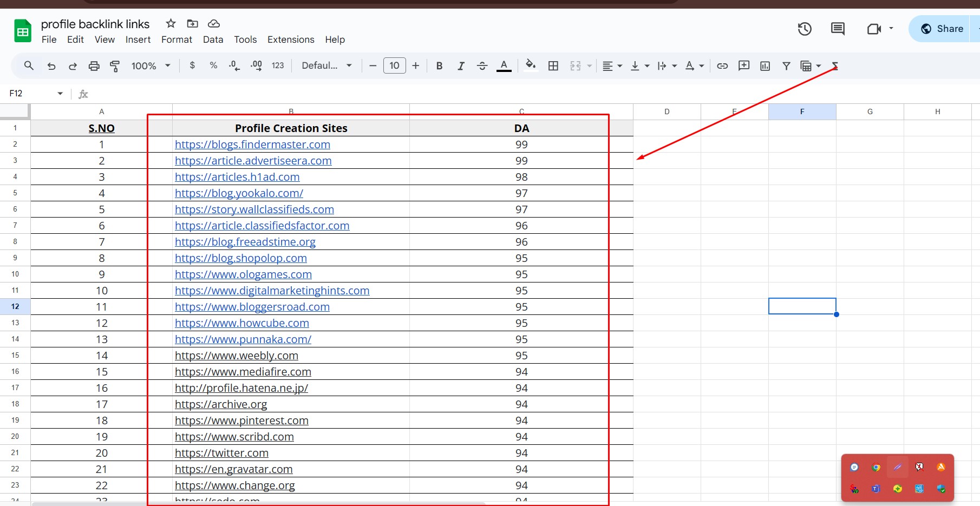Decrease decimal places

coord(234,65)
